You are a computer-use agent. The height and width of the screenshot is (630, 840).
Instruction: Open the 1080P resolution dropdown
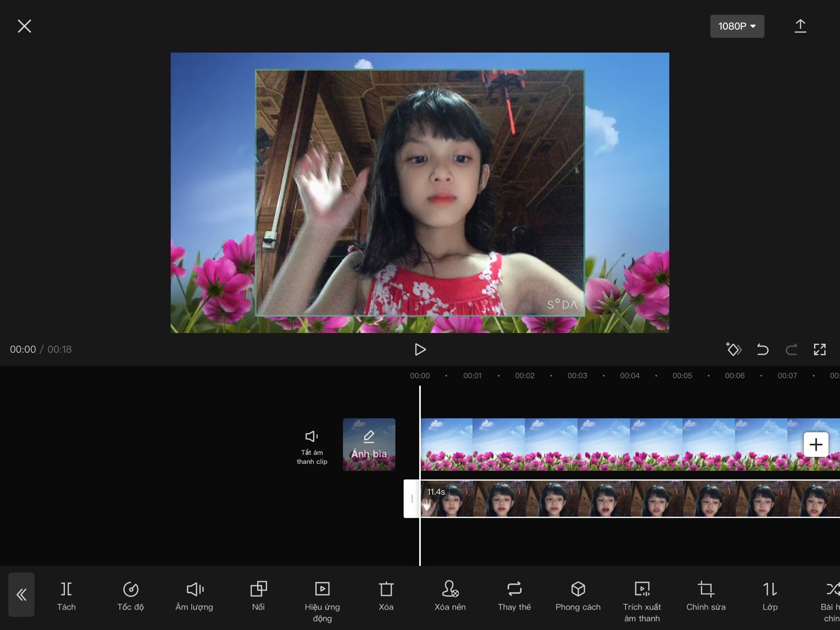click(x=737, y=26)
